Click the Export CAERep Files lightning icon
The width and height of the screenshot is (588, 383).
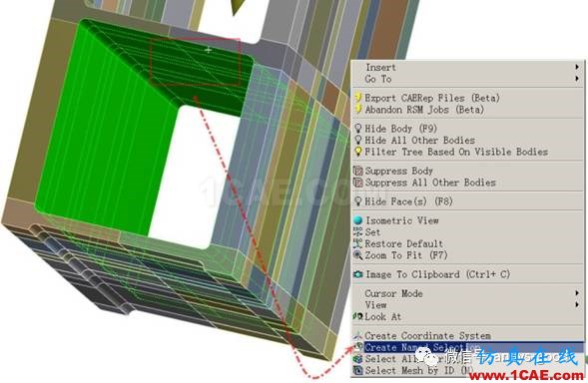pos(358,98)
